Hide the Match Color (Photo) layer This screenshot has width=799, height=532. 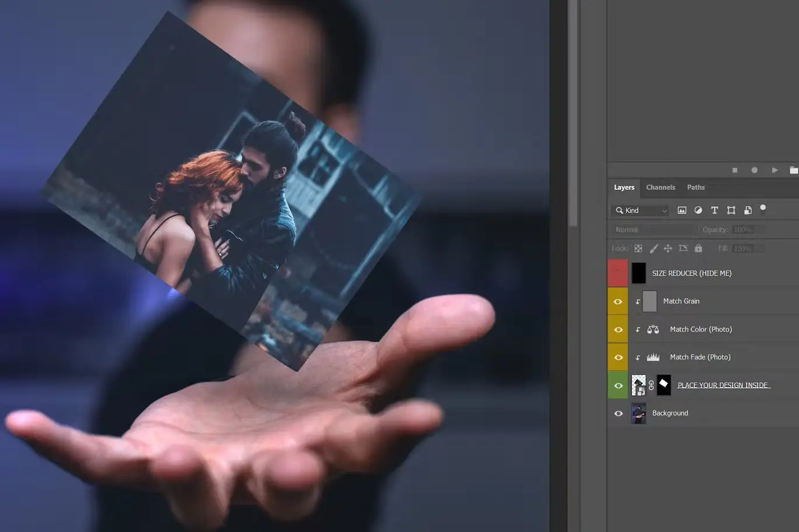point(618,329)
